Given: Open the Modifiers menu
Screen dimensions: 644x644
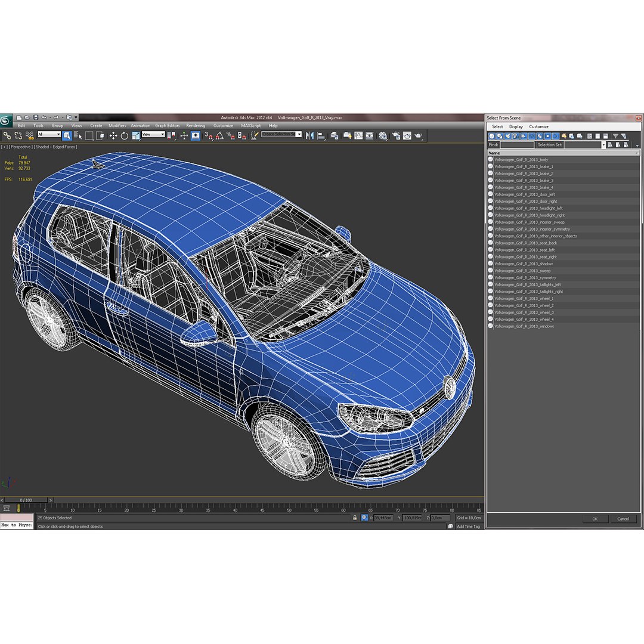Looking at the screenshot, I should point(117,126).
